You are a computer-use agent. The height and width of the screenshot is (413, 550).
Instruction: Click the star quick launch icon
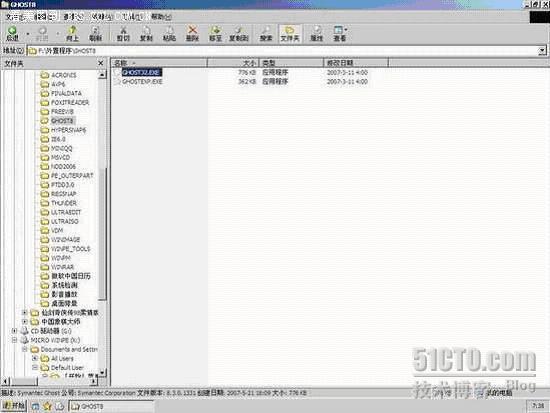pos(47,406)
